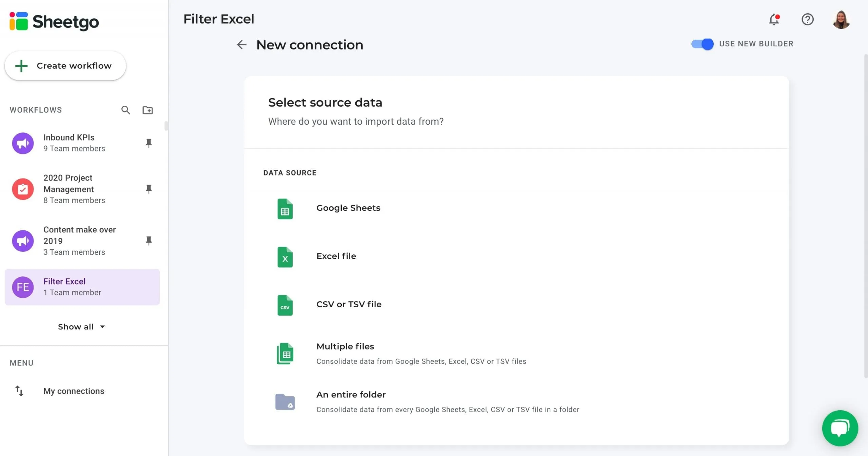Click the Create workflow button

[65, 66]
